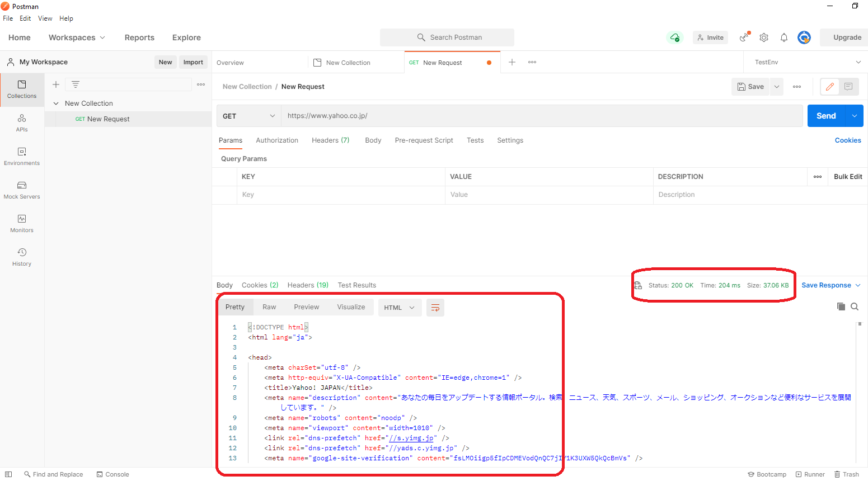Open the Environments sidebar panel
868x481 pixels.
pos(22,157)
